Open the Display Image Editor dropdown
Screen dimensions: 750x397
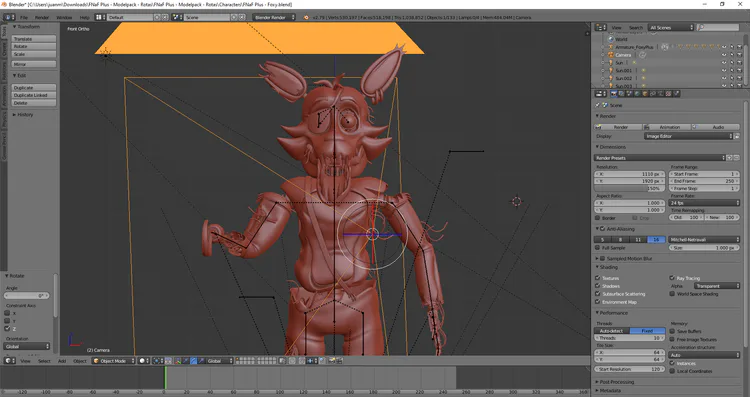tap(688, 136)
